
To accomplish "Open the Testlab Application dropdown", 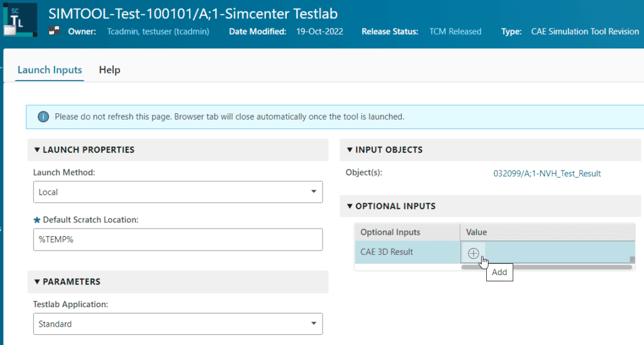I will click(178, 324).
